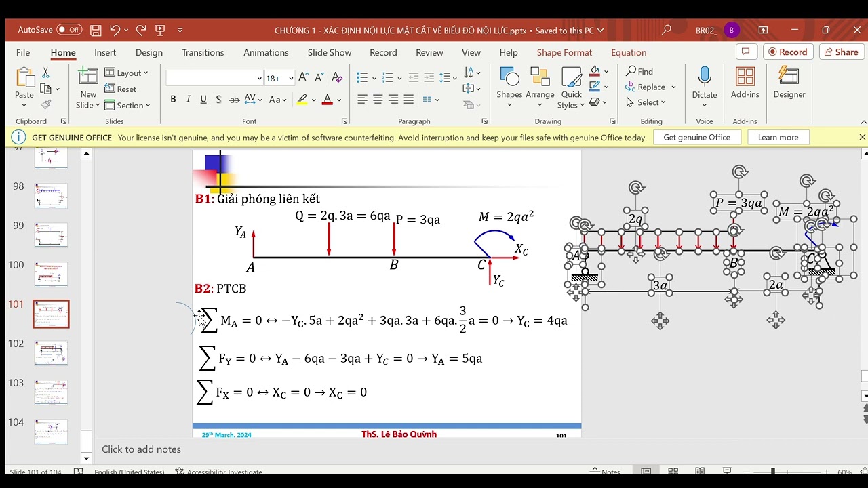Click the Share button
868x488 pixels.
[841, 52]
